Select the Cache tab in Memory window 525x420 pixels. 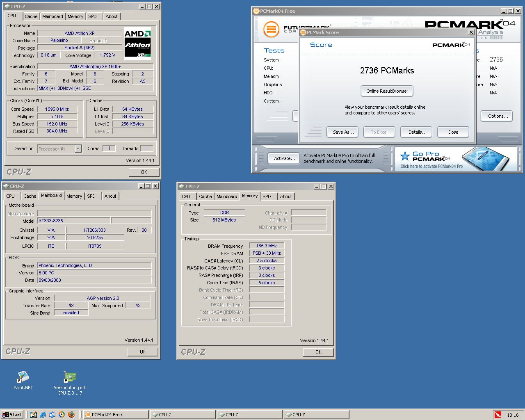click(x=205, y=196)
